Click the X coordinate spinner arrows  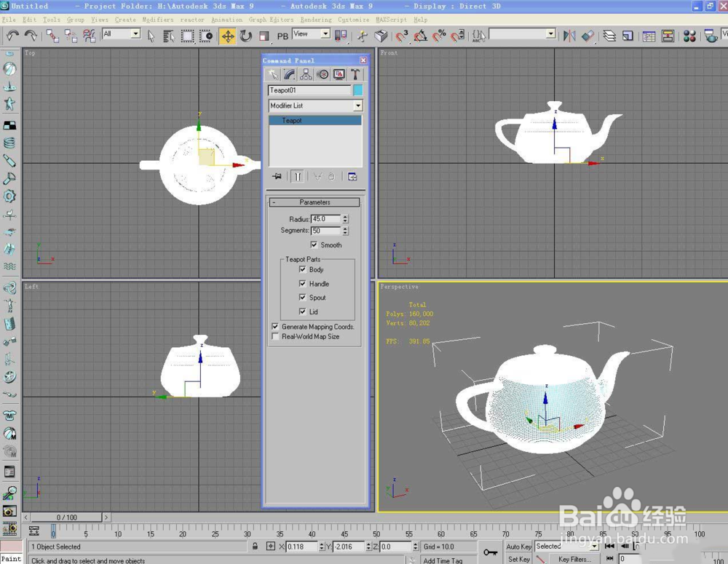click(x=321, y=547)
